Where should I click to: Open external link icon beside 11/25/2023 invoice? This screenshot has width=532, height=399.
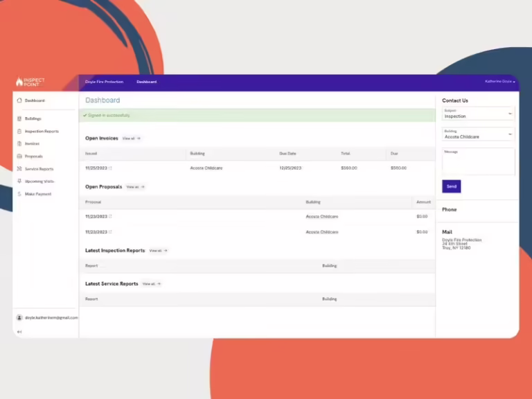(110, 168)
